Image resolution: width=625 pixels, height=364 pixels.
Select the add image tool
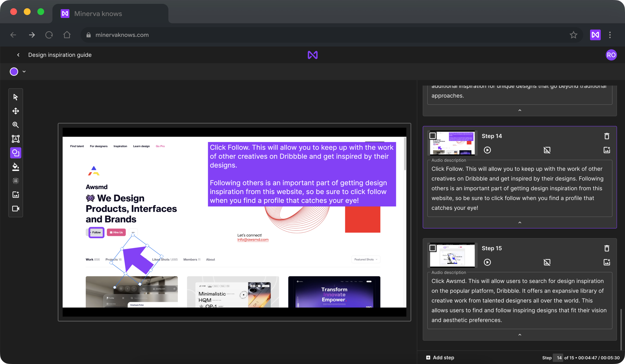point(16,195)
